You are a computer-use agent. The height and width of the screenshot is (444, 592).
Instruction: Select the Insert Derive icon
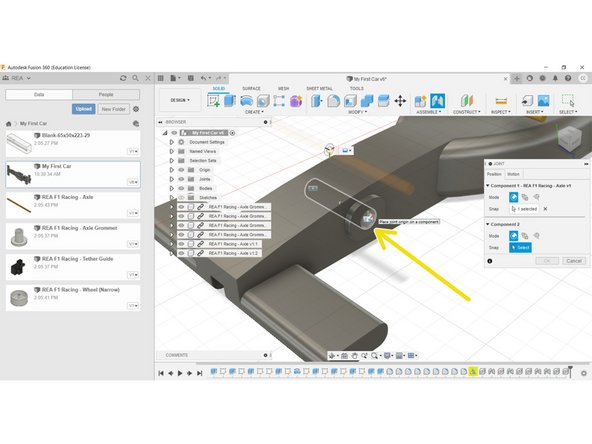[527, 101]
